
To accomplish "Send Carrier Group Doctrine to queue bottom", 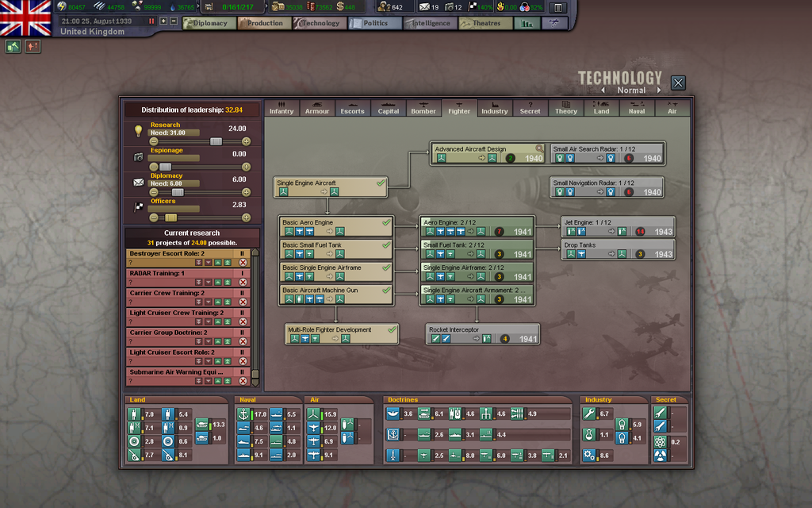I will point(199,341).
